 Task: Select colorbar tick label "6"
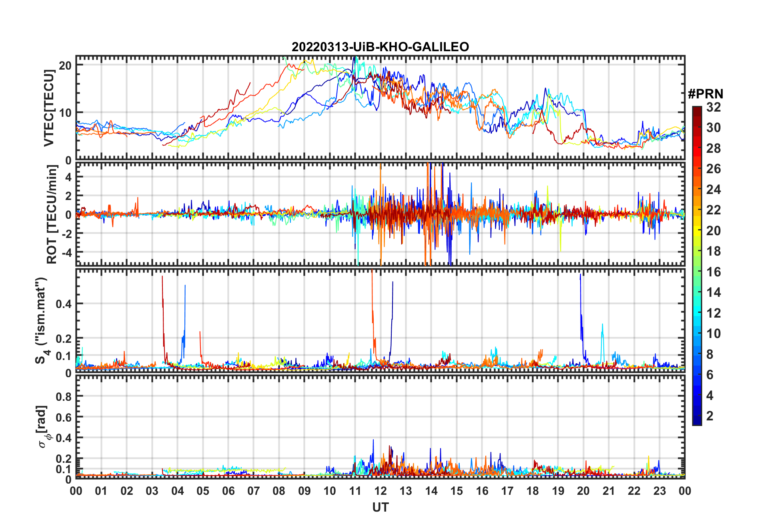tap(710, 375)
